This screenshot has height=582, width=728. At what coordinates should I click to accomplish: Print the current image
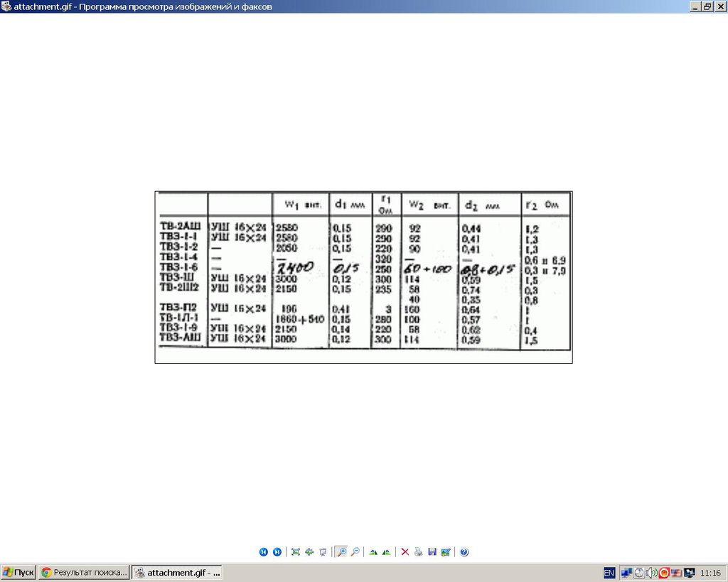tap(419, 551)
